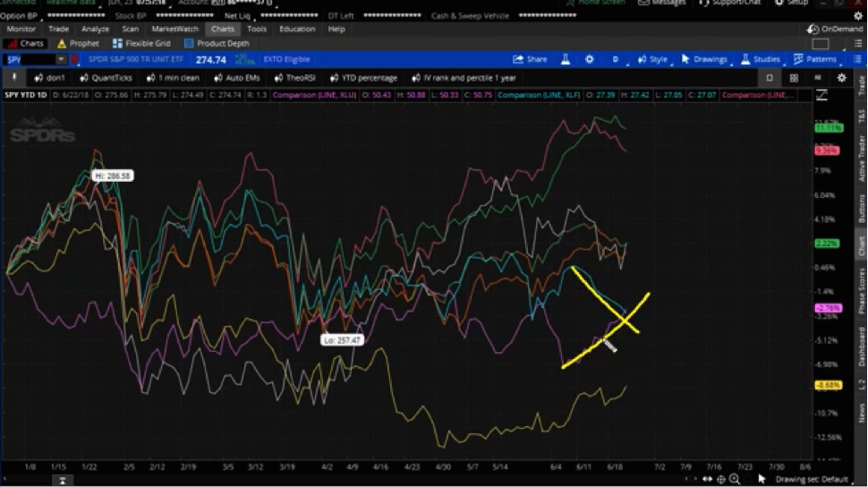
Task: Open the Patterns tool
Action: pos(815,59)
